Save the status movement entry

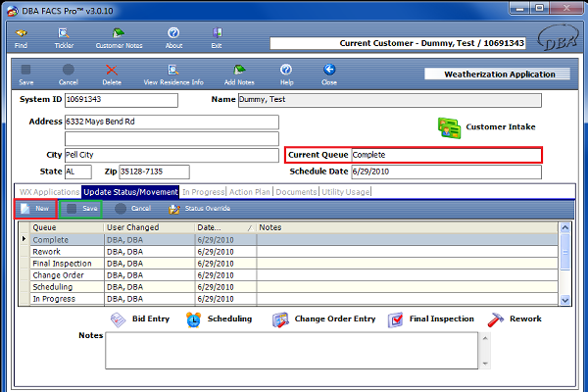[x=80, y=209]
